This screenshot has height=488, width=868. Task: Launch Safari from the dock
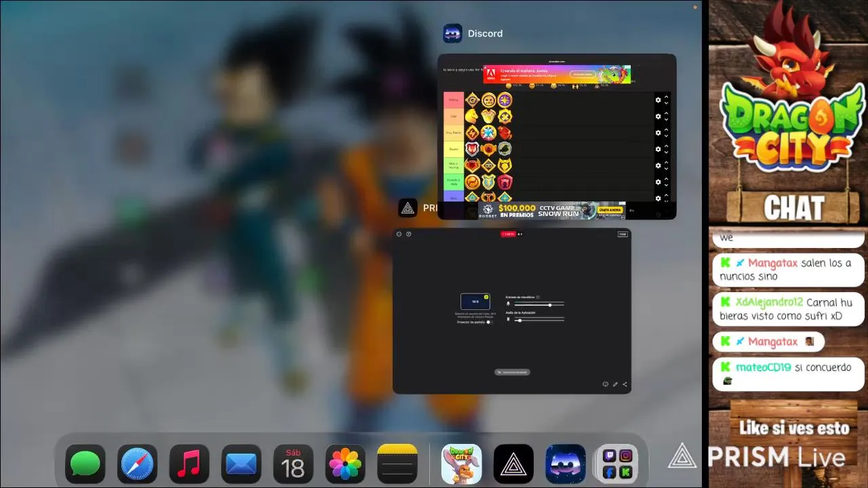tap(138, 464)
